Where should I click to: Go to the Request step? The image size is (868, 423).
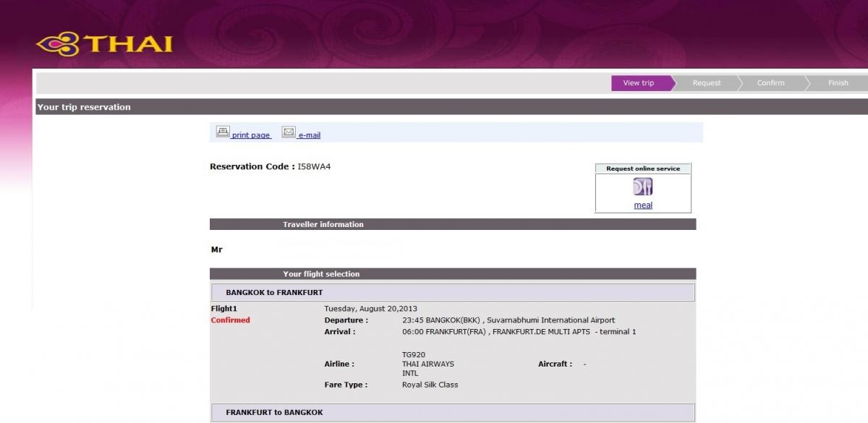tap(707, 83)
